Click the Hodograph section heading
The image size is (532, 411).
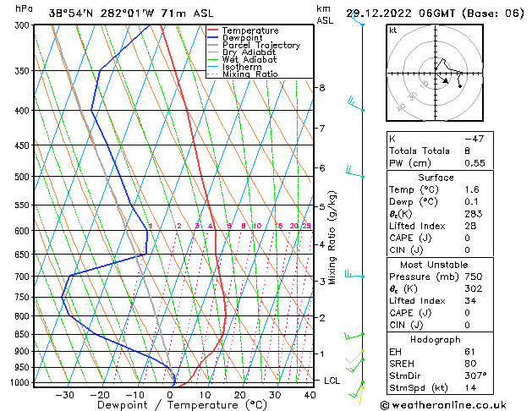[x=436, y=340]
